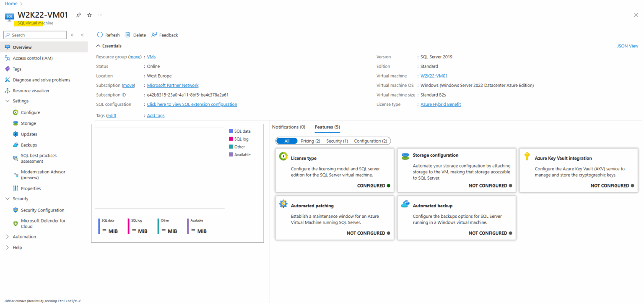Screen dimensions: 644x303
Task: Open JSON View of Essentials
Action: tap(628, 46)
